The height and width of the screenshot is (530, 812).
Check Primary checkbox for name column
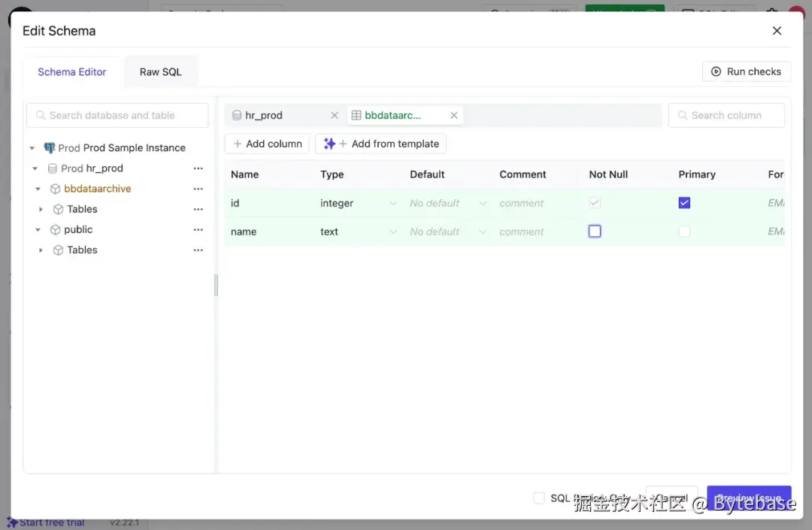(x=684, y=232)
